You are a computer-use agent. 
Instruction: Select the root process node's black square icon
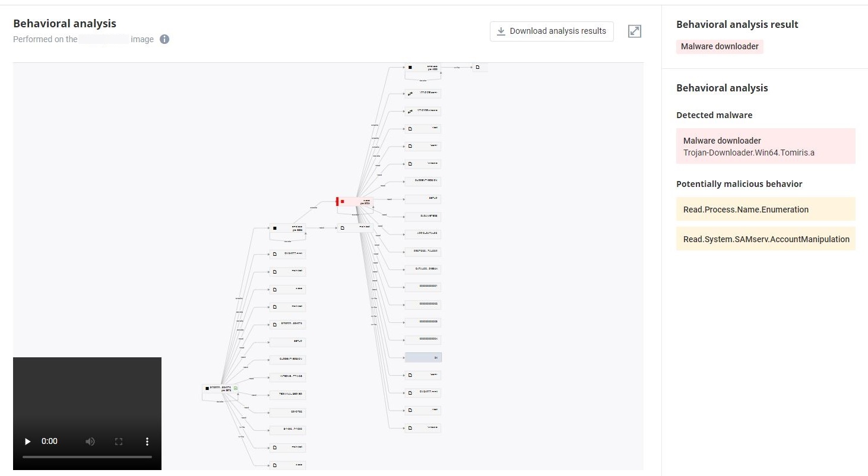click(x=207, y=389)
